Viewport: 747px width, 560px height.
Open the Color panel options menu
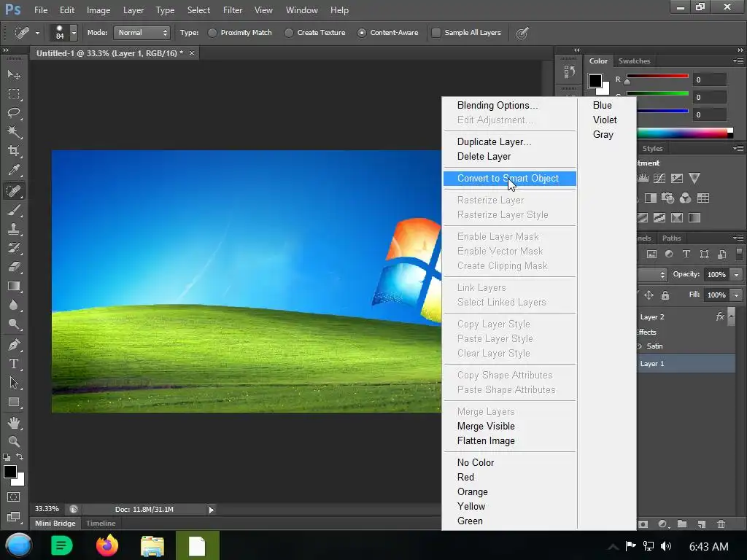click(738, 61)
